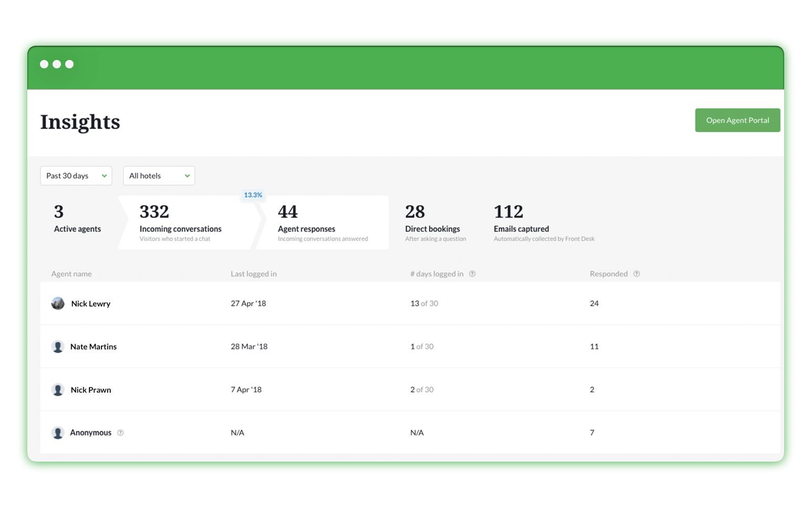Expand the All hotels dropdown

159,176
